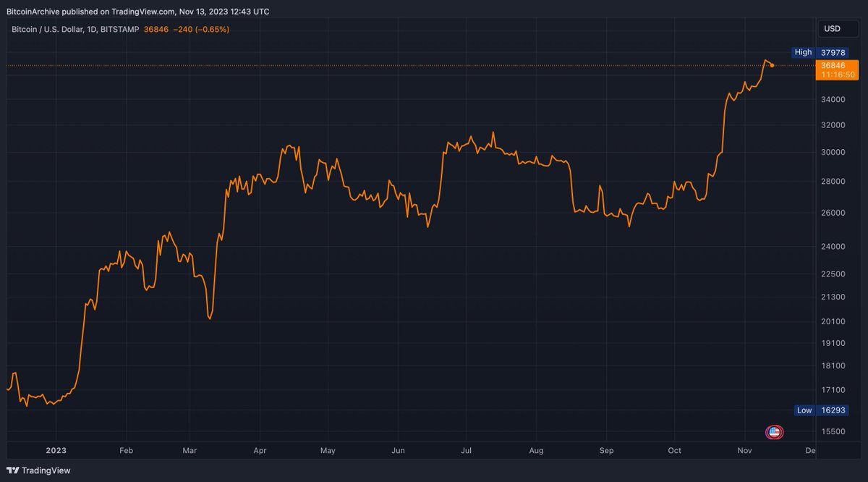The width and height of the screenshot is (868, 482).
Task: Click the TradingView logo at bottom left
Action: point(39,470)
